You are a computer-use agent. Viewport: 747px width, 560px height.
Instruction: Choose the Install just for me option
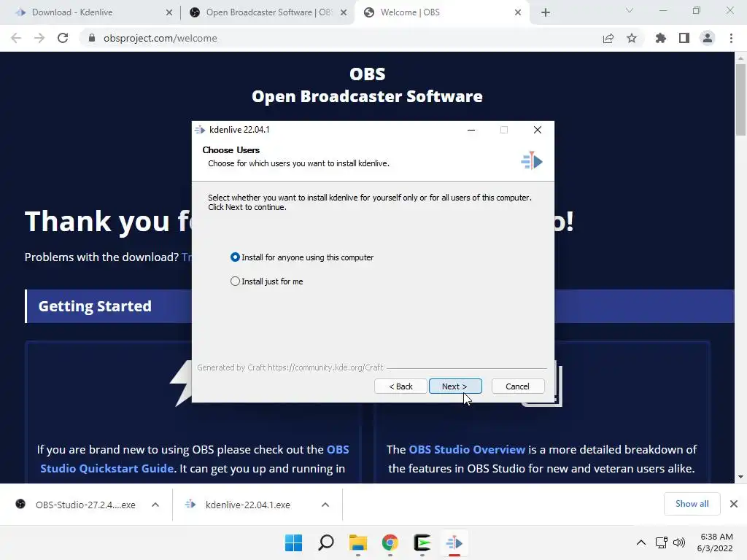[266, 281]
